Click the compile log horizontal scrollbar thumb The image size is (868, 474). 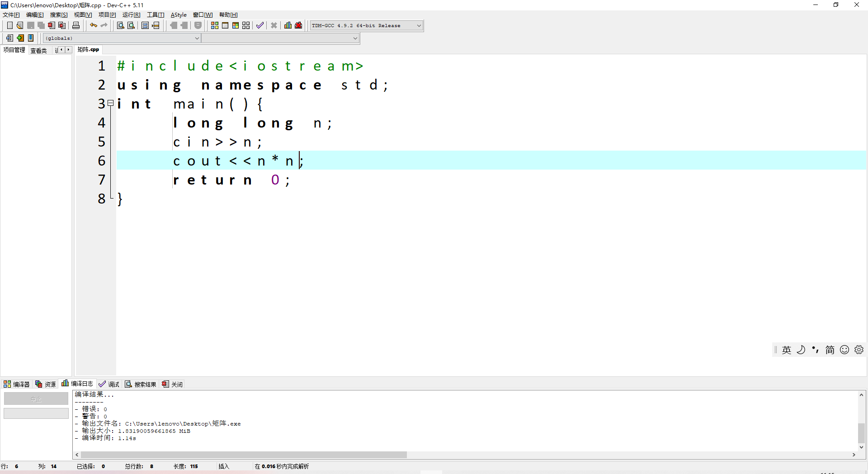click(243, 455)
